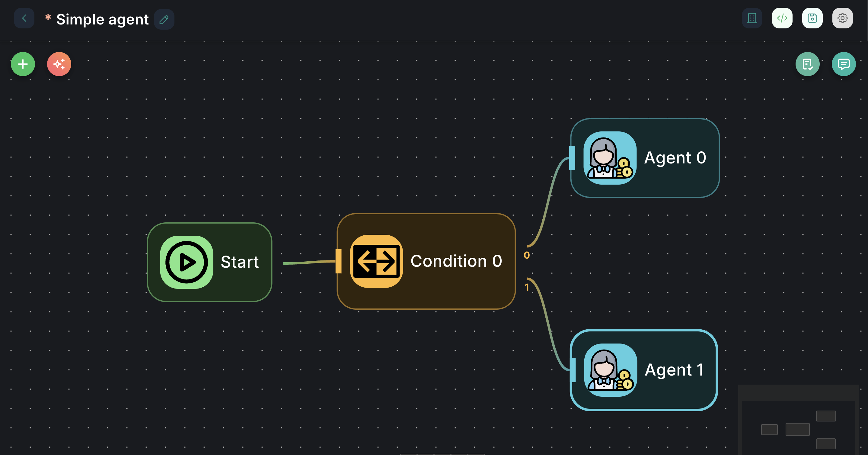Rename the workflow using the pencil icon
Viewport: 868px width, 455px height.
(x=164, y=19)
